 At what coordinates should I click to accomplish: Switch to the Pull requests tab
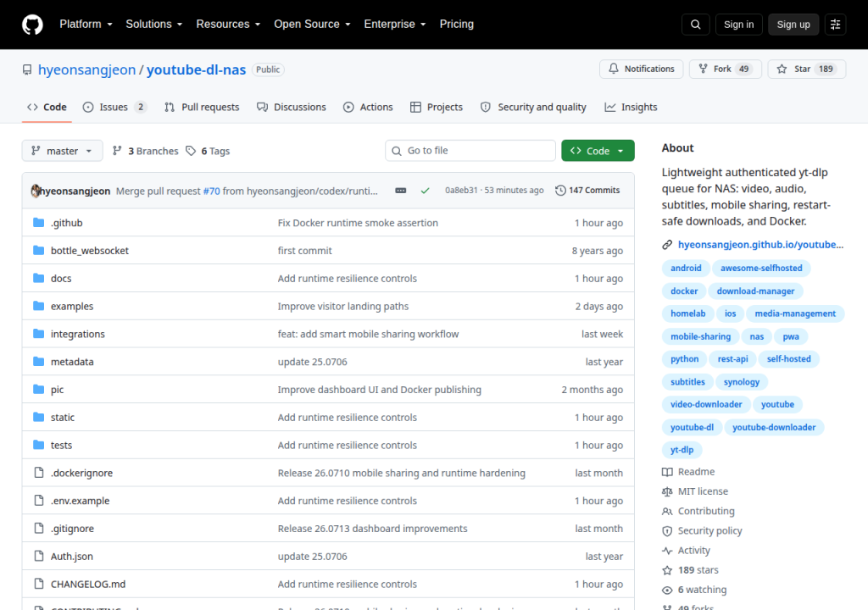click(202, 108)
